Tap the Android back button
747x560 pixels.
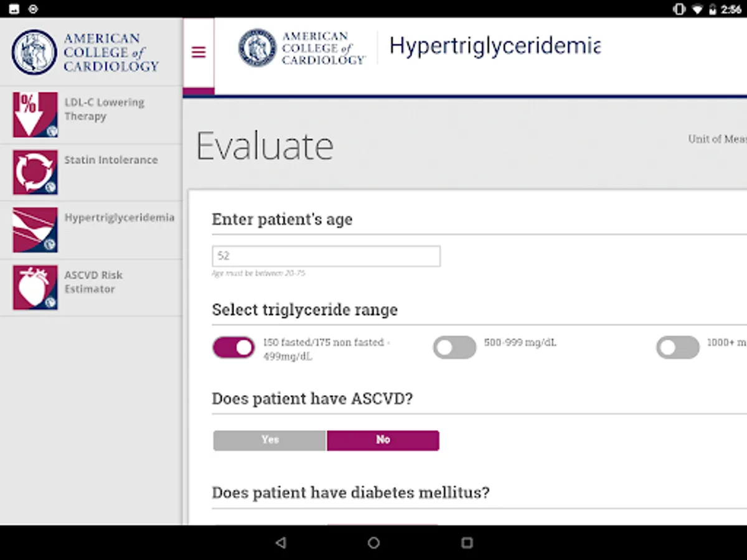tap(281, 543)
